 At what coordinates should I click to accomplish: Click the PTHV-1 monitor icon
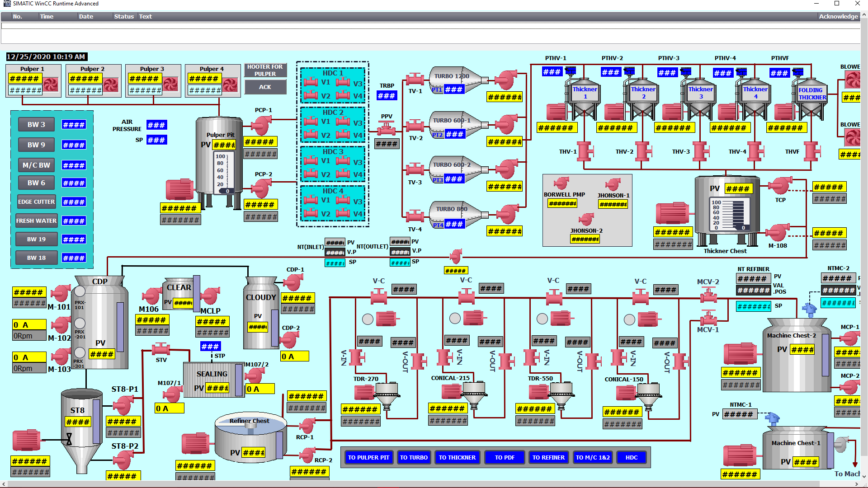(571, 71)
